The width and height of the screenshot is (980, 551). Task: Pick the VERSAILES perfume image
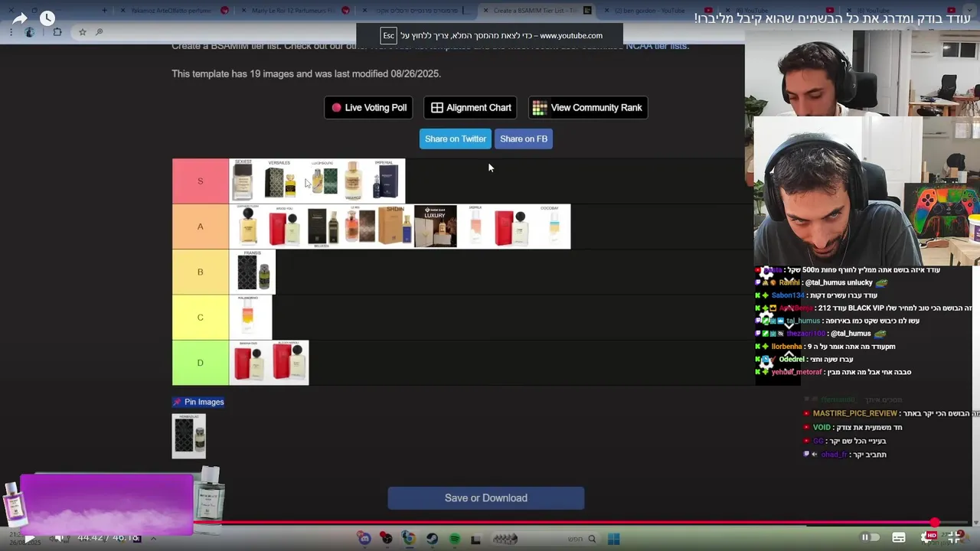[280, 181]
